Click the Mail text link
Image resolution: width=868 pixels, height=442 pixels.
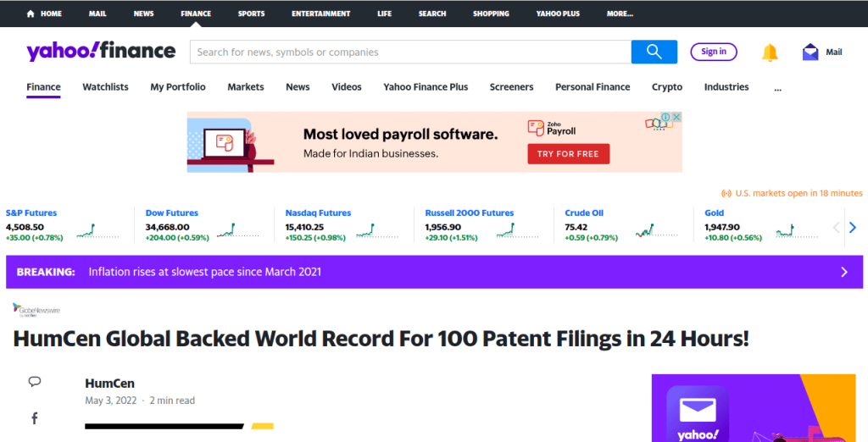tap(834, 52)
